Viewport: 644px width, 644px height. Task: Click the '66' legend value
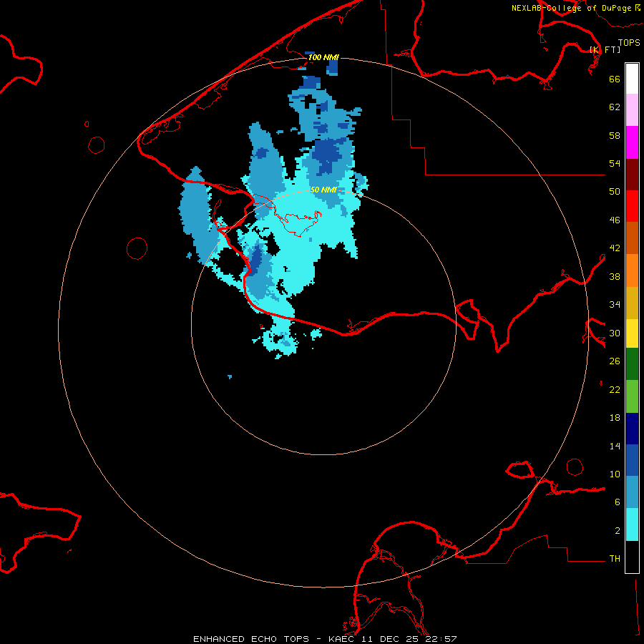click(x=615, y=79)
